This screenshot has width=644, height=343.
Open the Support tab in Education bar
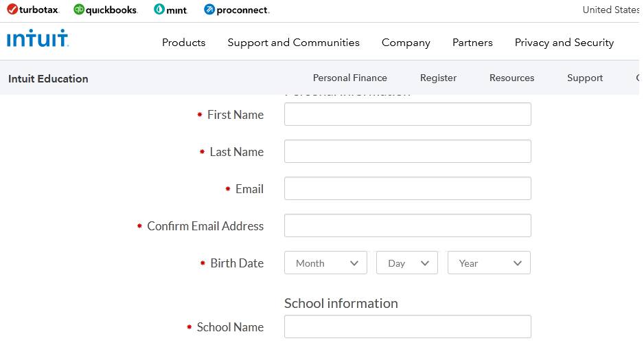(x=585, y=78)
